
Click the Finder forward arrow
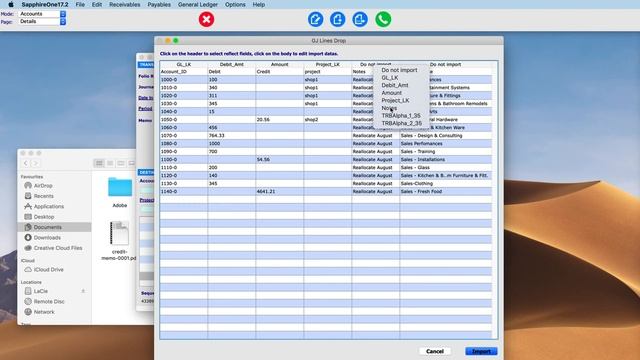pyautogui.click(x=36, y=163)
